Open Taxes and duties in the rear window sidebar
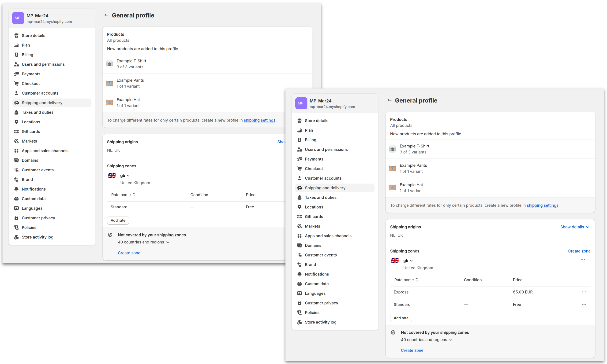 (37, 112)
